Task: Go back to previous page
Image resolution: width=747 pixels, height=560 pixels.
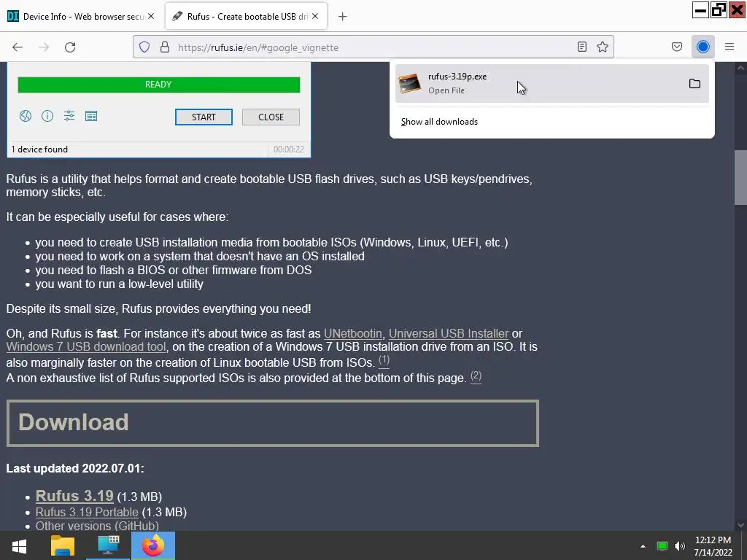Action: [18, 47]
